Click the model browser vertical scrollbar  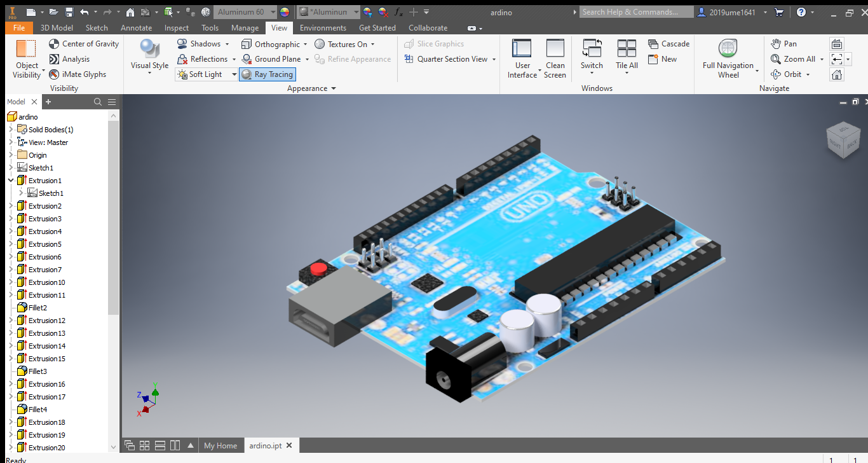113,217
